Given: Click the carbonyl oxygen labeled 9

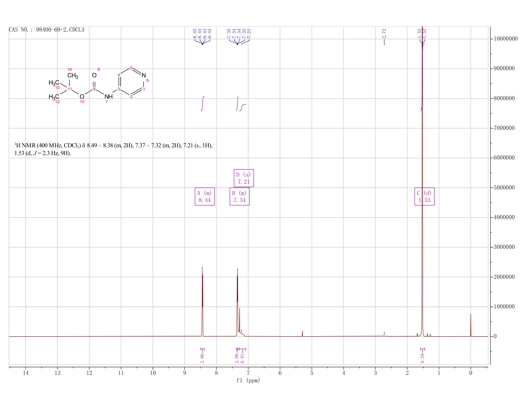Looking at the screenshot, I should pyautogui.click(x=94, y=75).
